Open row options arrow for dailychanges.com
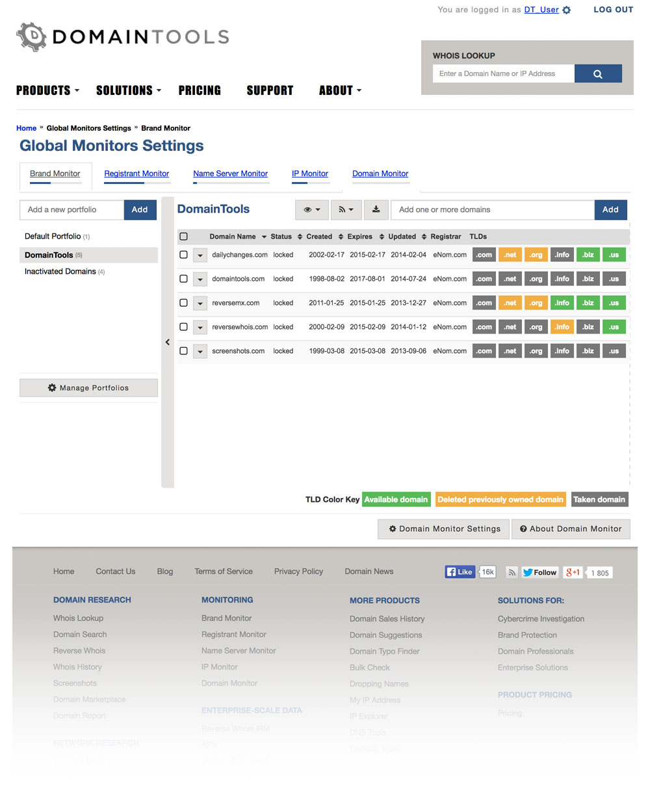The height and width of the screenshot is (812, 650). [200, 255]
